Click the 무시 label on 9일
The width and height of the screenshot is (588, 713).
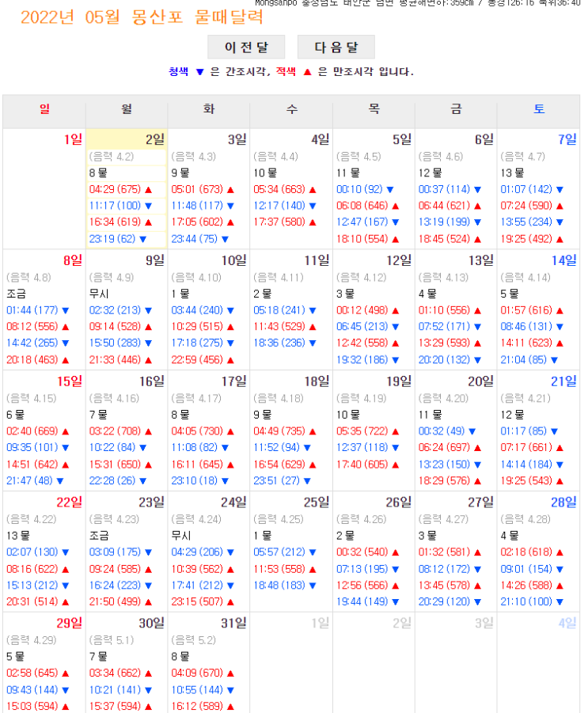coord(99,294)
